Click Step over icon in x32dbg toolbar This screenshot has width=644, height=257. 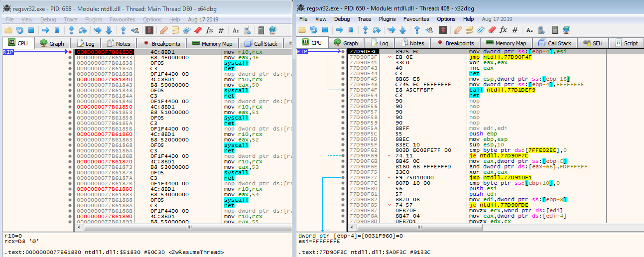tap(377, 30)
